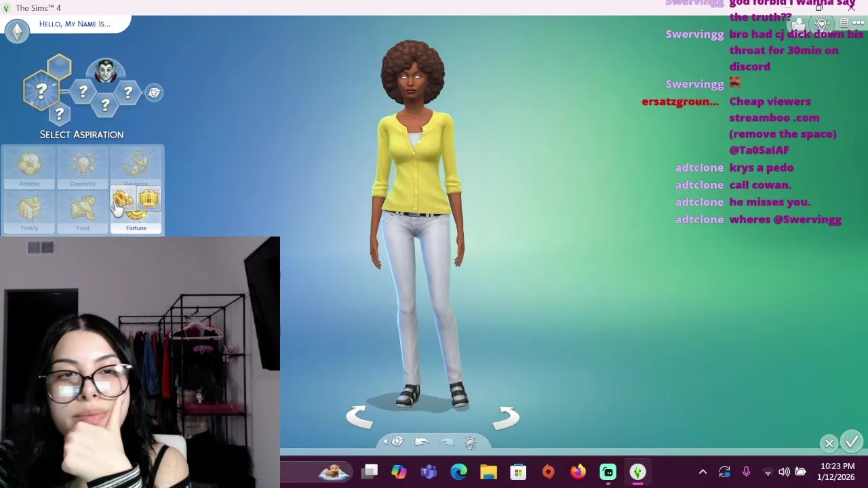Rotate the Sim to the left
This screenshot has height=488, width=868.
359,417
